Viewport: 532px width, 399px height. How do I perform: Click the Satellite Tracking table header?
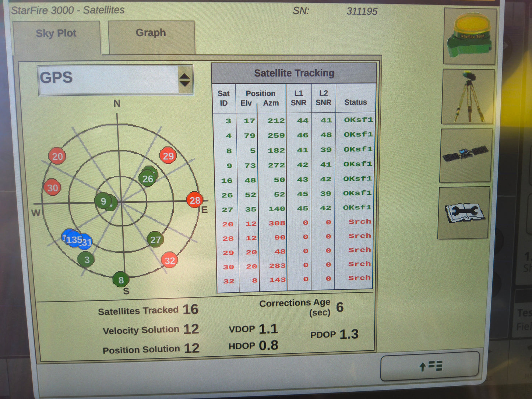(294, 73)
